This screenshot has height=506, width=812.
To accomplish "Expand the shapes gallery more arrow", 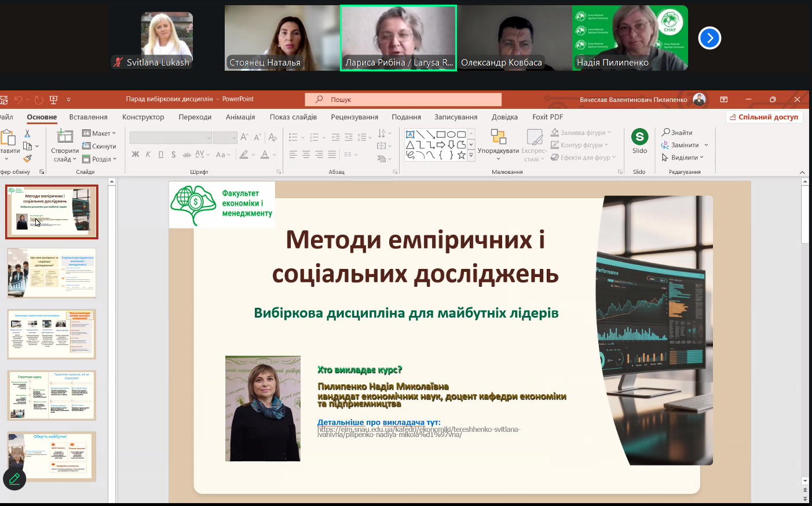I will [471, 155].
